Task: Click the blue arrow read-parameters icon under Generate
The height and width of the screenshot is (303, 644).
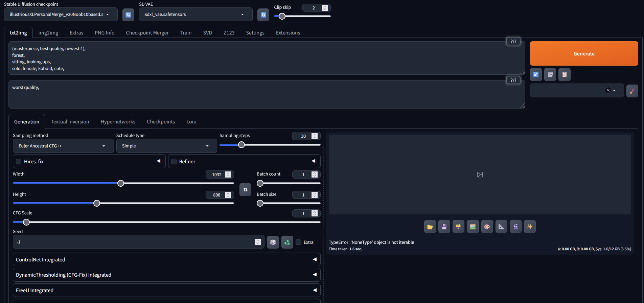Action: (x=536, y=74)
